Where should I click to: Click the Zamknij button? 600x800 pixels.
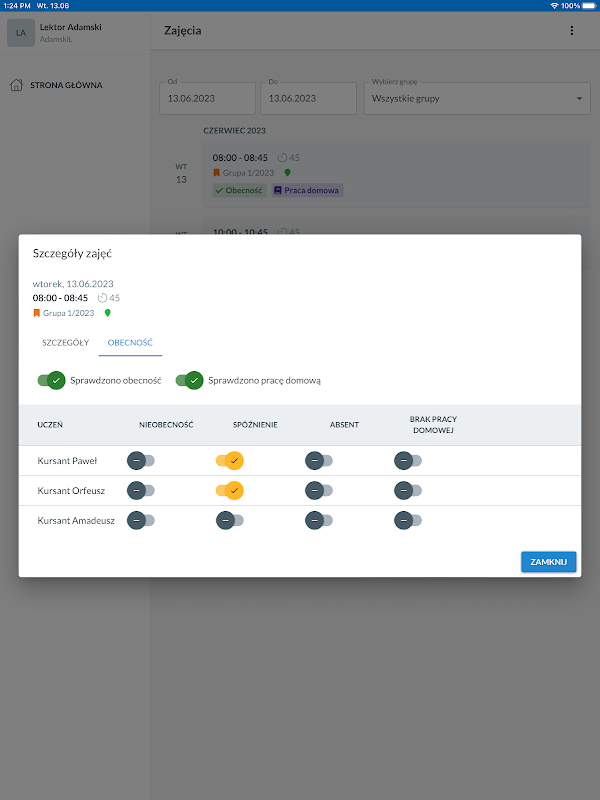coord(548,562)
